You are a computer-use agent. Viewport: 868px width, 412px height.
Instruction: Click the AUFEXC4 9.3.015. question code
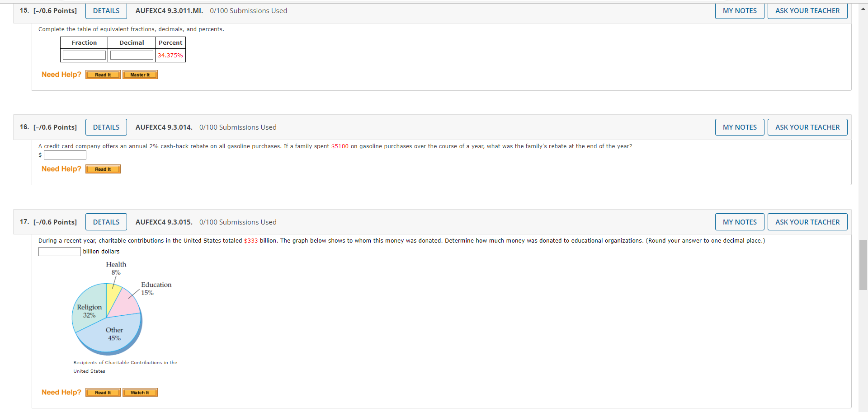tap(164, 222)
